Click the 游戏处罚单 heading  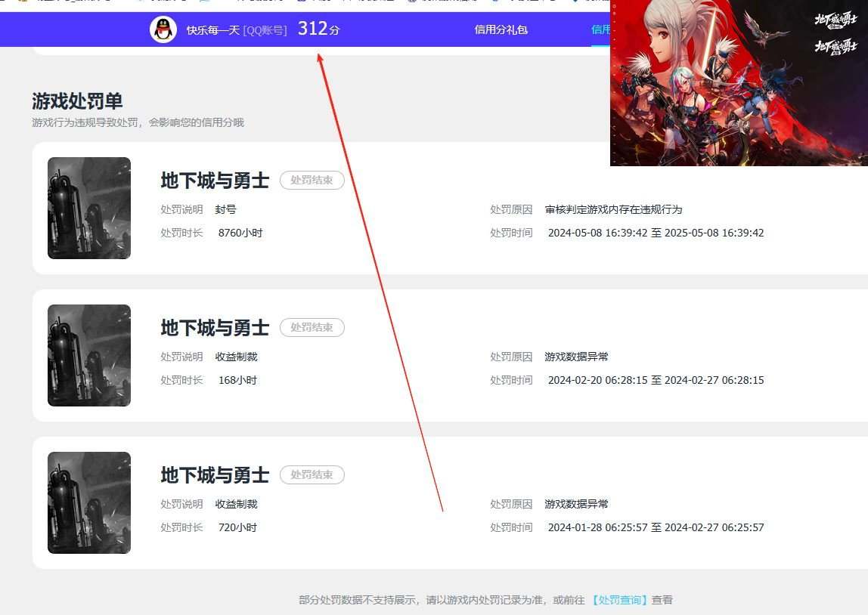point(77,101)
